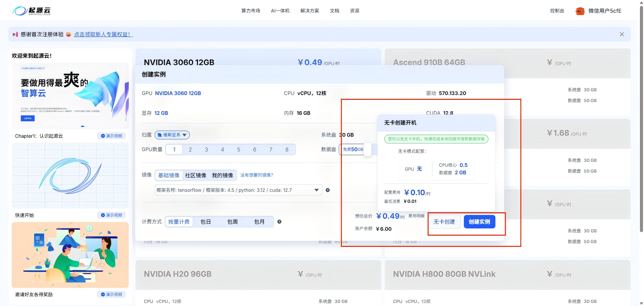Select GPU数量 1

pos(174,149)
